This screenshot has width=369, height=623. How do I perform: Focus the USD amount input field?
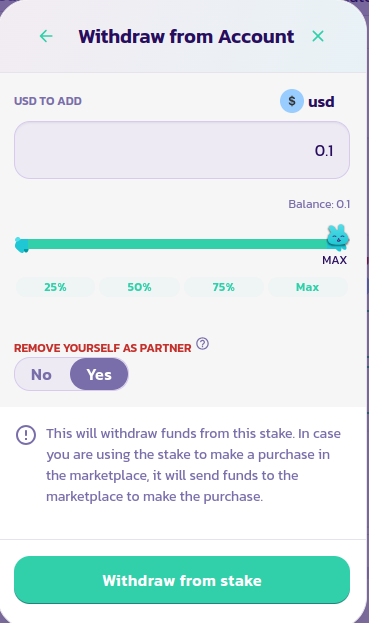pyautogui.click(x=182, y=150)
